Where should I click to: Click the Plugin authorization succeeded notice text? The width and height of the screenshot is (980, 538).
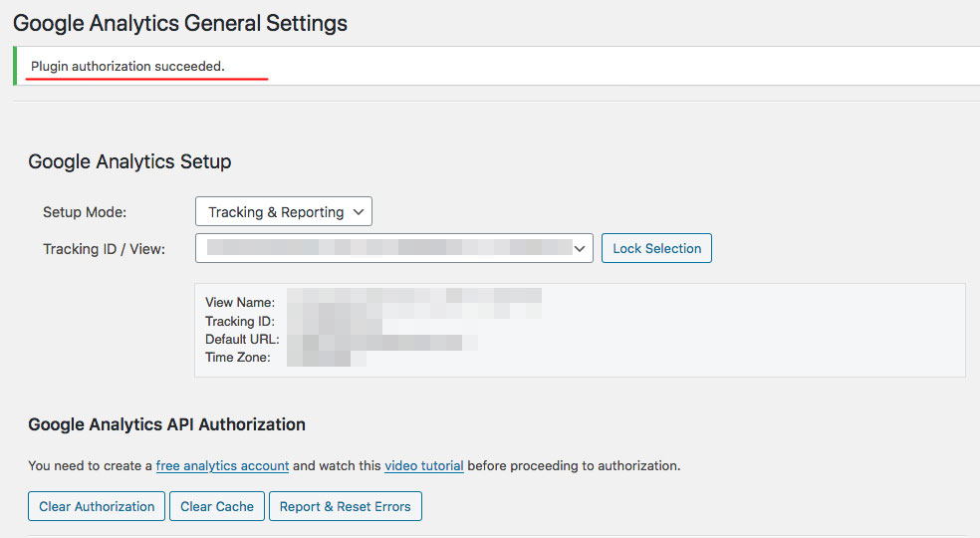point(127,67)
